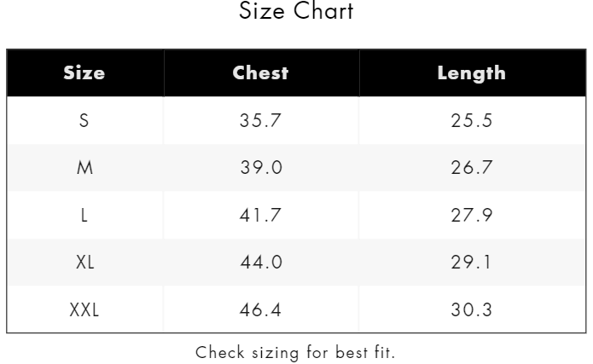Select length value 27.9
The height and width of the screenshot is (364, 593).
[472, 215]
